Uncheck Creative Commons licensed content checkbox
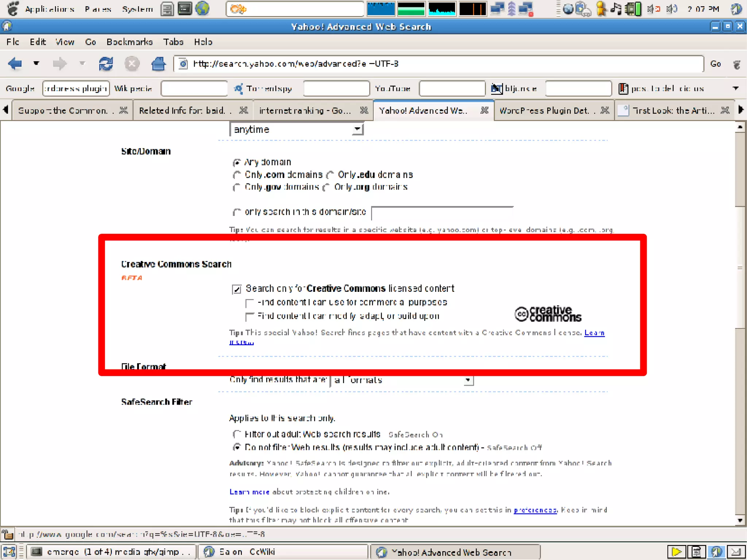The height and width of the screenshot is (560, 747). point(237,289)
